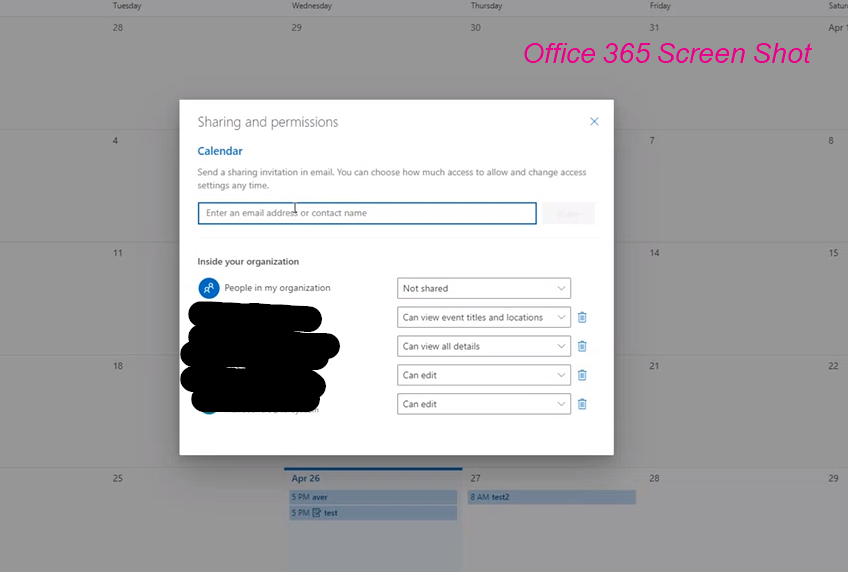The width and height of the screenshot is (848, 572).
Task: Select day 11 in the calendar grid
Action: point(117,253)
